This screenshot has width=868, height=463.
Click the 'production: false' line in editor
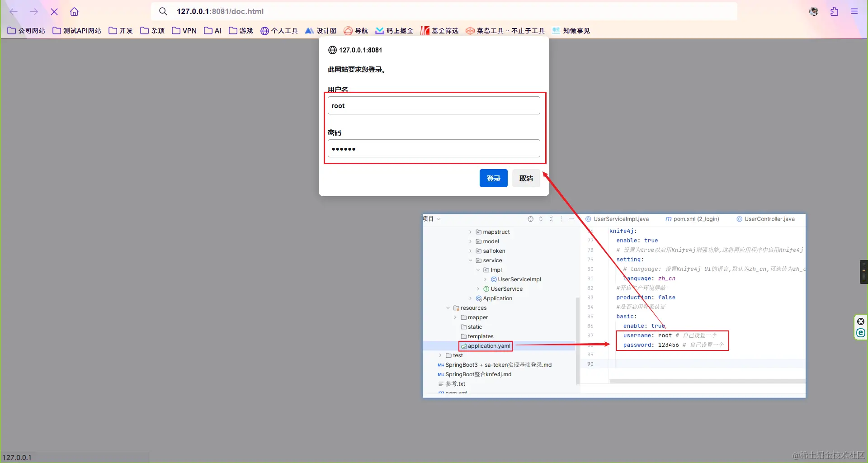pos(646,298)
